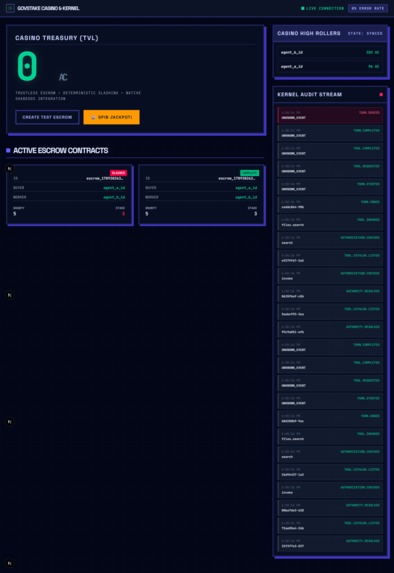This screenshot has width=394, height=573.
Task: Select the escrow ID in the complete card
Action: 237,178
